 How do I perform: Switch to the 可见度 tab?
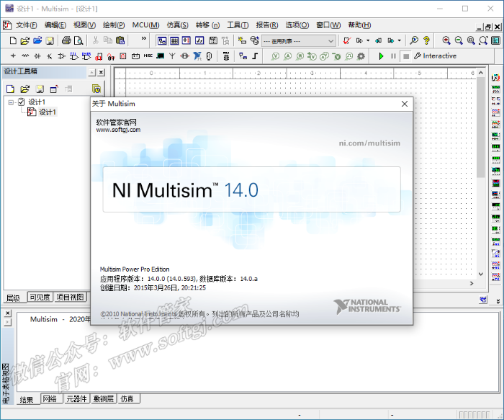point(40,297)
